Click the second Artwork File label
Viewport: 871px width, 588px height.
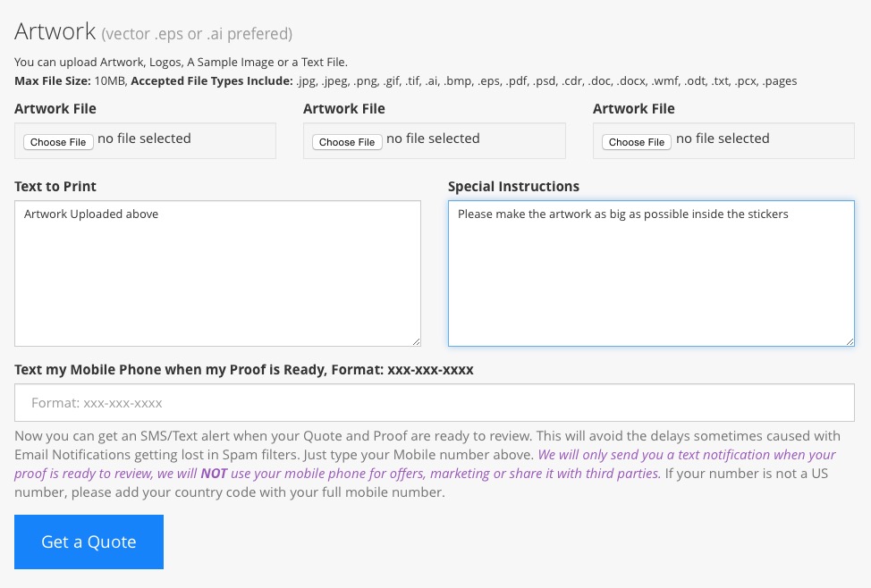click(344, 109)
